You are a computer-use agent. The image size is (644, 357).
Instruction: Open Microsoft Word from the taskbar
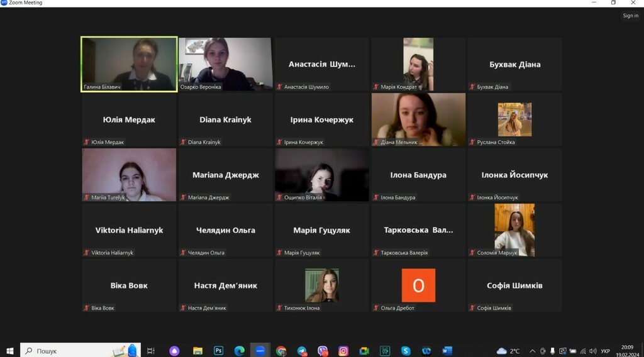click(x=447, y=351)
